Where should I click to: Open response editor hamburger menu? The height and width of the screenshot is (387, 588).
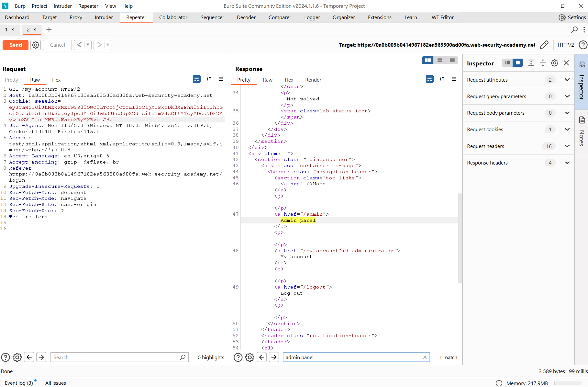(454, 79)
